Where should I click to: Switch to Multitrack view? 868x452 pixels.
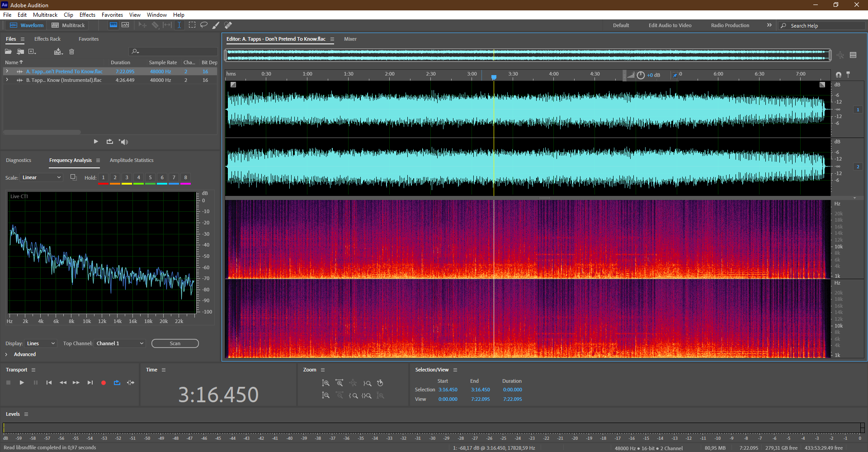pyautogui.click(x=68, y=25)
